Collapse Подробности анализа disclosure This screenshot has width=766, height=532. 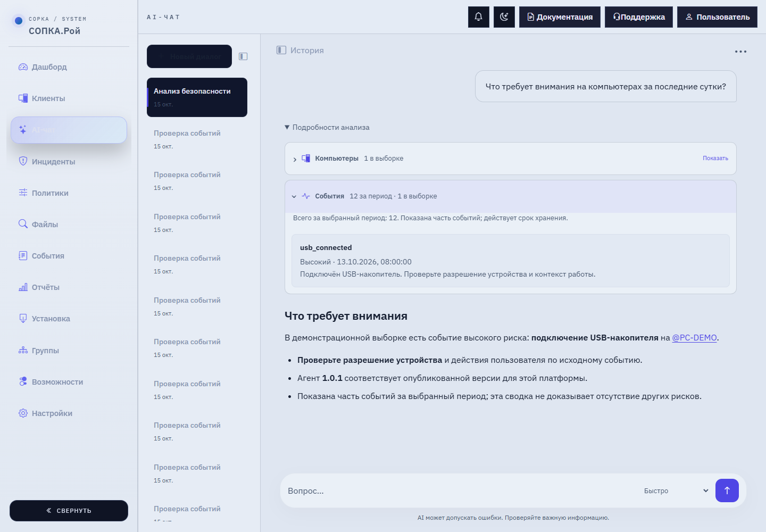[327, 127]
